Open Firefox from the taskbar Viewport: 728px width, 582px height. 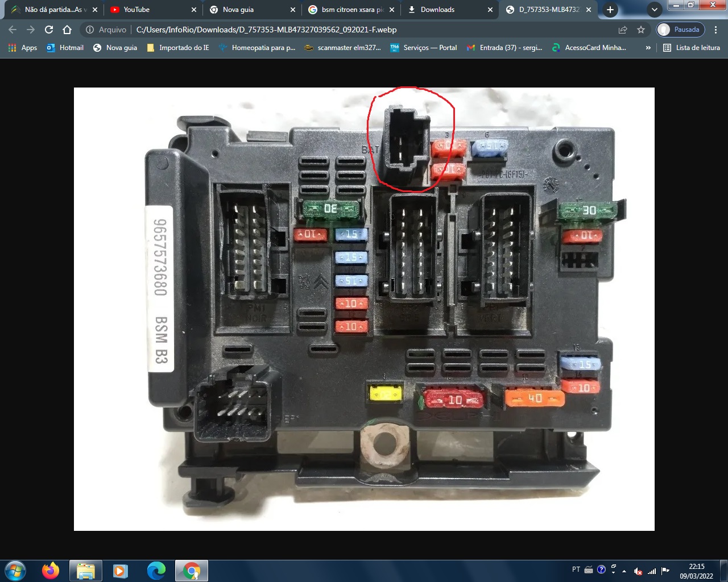(51, 570)
